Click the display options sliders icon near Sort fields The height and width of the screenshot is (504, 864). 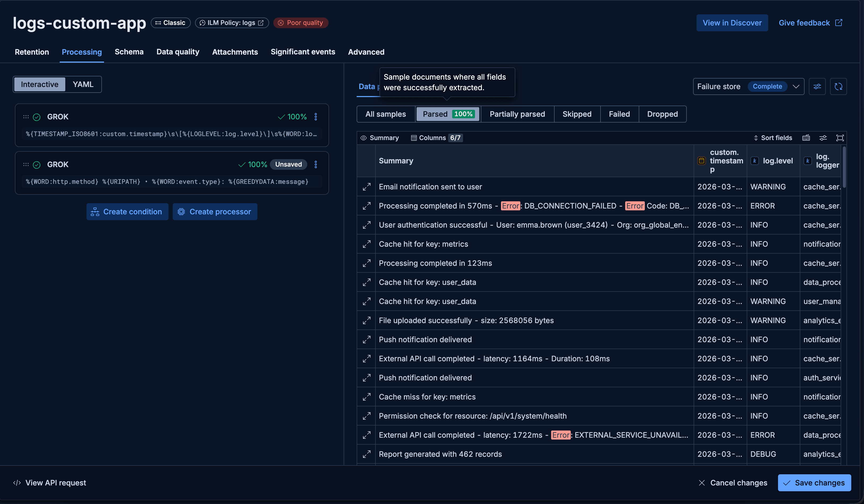(x=823, y=138)
